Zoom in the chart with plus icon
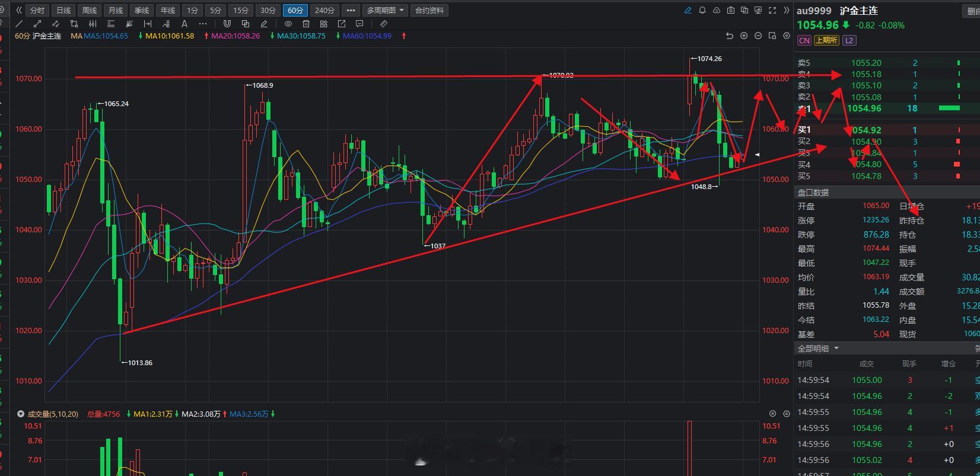This screenshot has height=476, width=980. [x=744, y=36]
